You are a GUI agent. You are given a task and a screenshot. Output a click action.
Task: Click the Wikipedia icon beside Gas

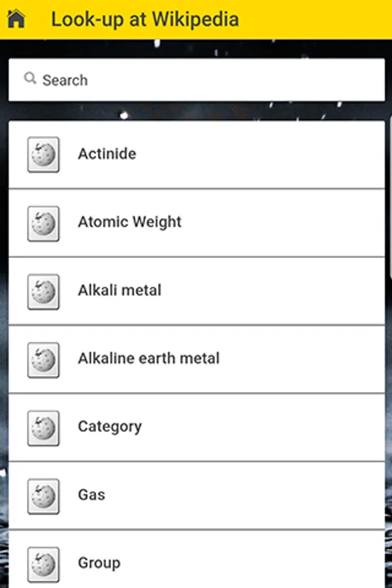[x=43, y=496]
